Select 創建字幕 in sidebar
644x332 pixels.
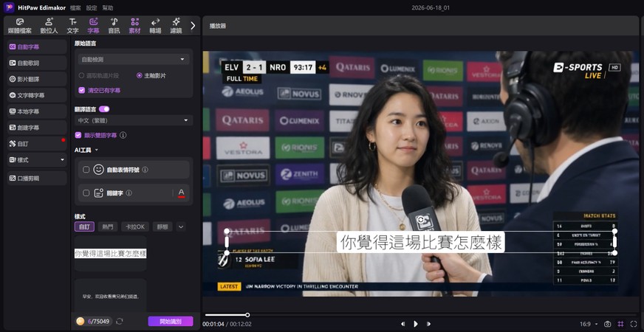pos(37,128)
